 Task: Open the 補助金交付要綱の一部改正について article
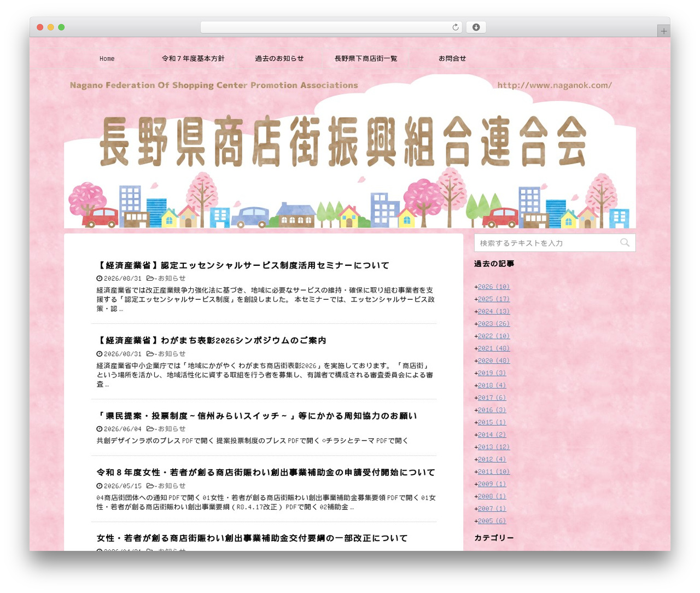point(252,538)
